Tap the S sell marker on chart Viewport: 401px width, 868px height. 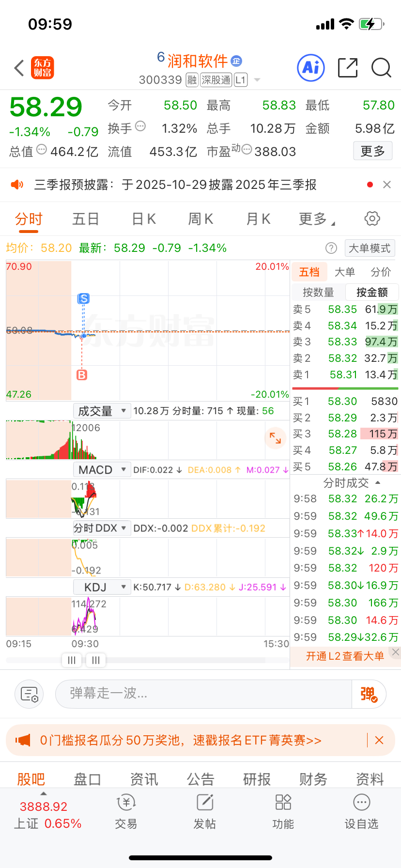[84, 298]
